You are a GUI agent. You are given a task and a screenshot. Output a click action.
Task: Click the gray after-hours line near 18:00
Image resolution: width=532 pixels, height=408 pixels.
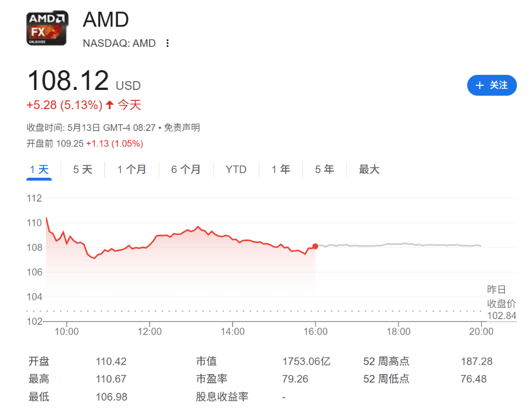point(398,244)
